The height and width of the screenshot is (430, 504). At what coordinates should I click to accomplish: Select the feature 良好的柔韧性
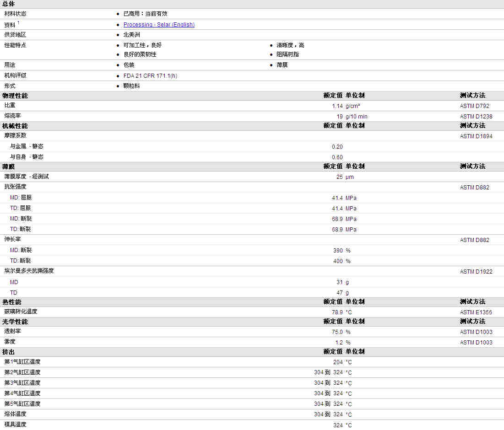click(140, 54)
